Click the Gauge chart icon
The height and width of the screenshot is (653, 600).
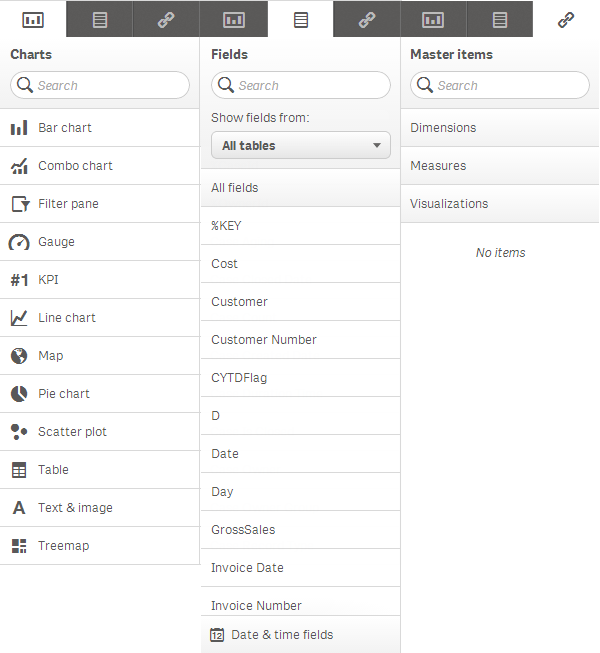click(19, 242)
